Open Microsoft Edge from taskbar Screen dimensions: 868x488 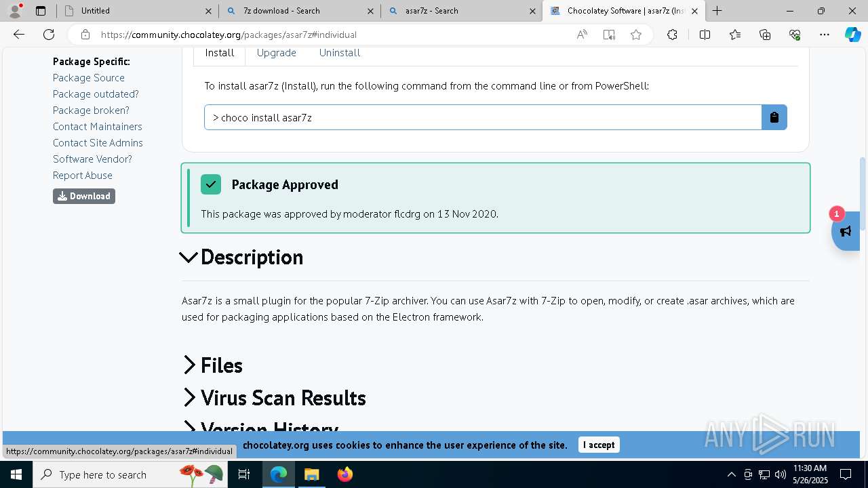279,474
